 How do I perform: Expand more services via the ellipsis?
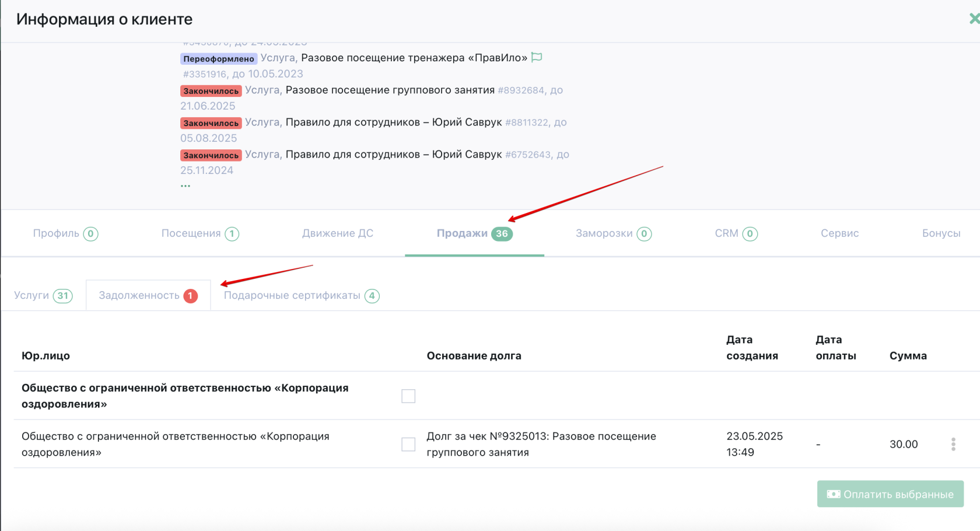tap(185, 186)
